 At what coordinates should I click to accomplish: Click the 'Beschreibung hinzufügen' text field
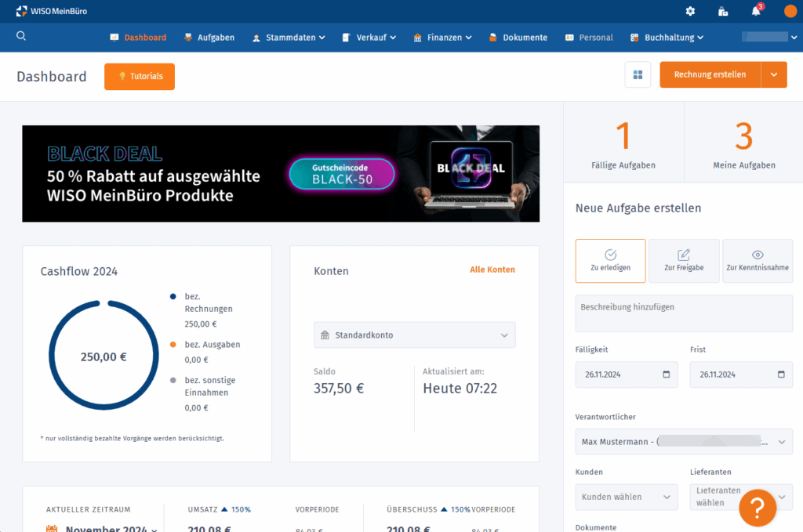click(684, 313)
